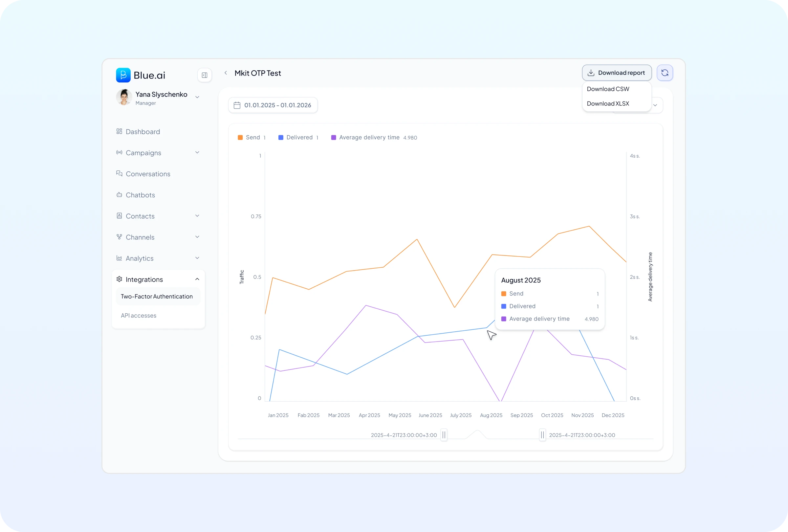The width and height of the screenshot is (788, 532).
Task: Collapse the Integrations section chevron
Action: pyautogui.click(x=197, y=279)
